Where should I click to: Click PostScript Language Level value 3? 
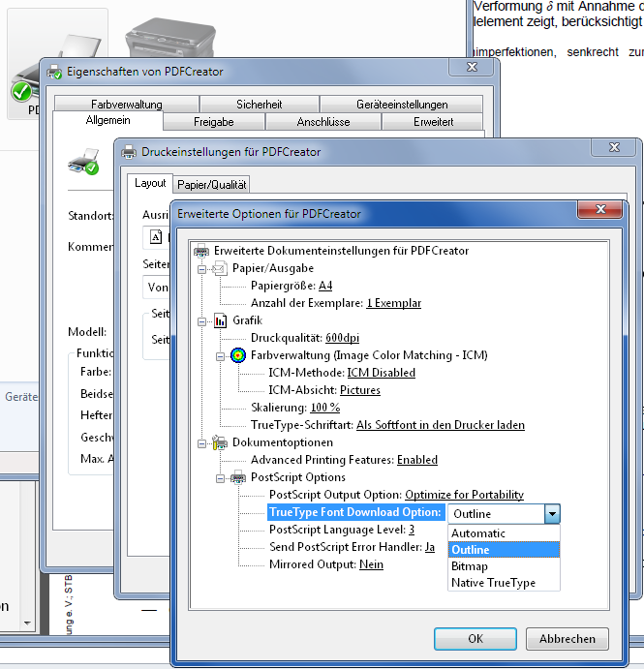point(412,530)
